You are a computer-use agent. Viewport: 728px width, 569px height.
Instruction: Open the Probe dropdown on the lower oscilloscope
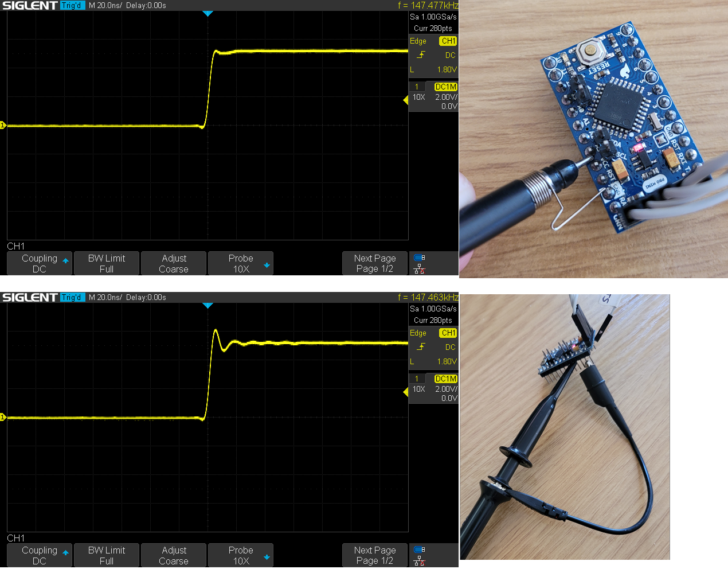coord(240,555)
